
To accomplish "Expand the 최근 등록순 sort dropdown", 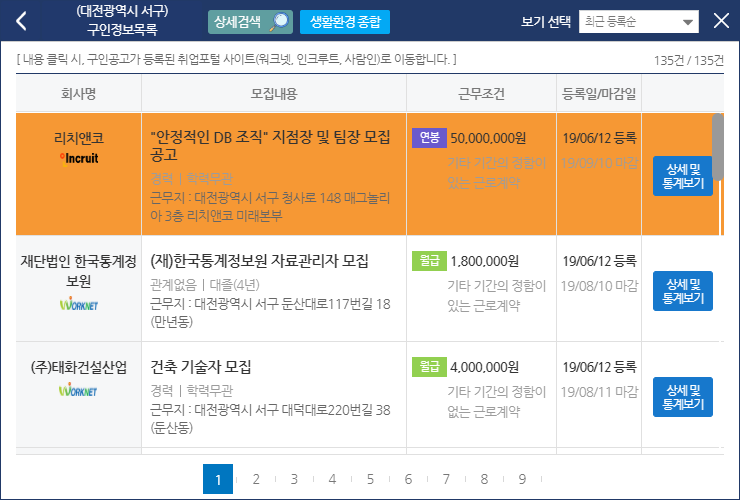I will pyautogui.click(x=639, y=22).
